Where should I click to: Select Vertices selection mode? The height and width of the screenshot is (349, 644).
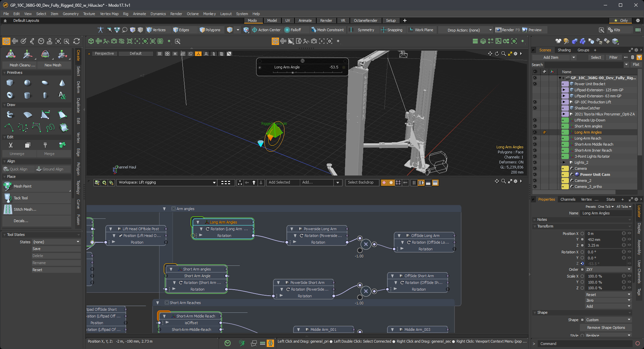(156, 30)
